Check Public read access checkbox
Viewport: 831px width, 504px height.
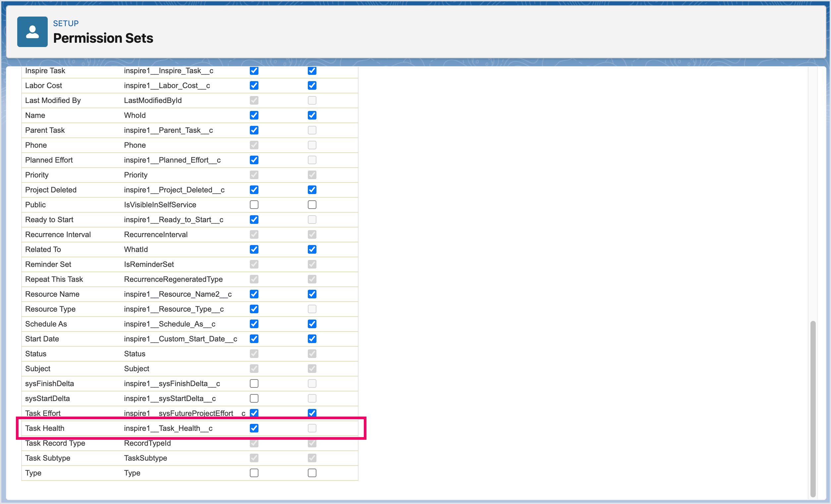(x=254, y=205)
